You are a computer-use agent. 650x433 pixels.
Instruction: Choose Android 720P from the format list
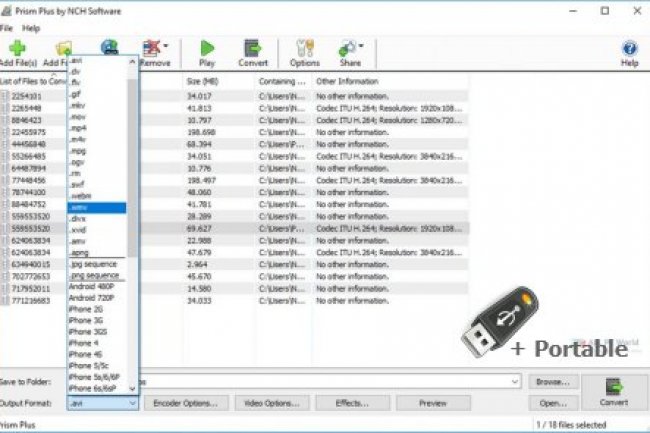pos(91,298)
